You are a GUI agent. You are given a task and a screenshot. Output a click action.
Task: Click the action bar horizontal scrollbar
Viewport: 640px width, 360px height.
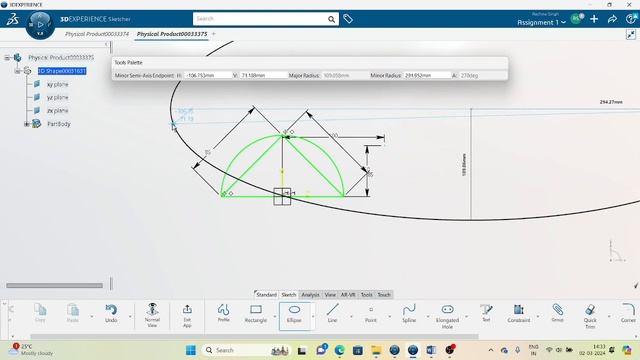tap(254, 337)
